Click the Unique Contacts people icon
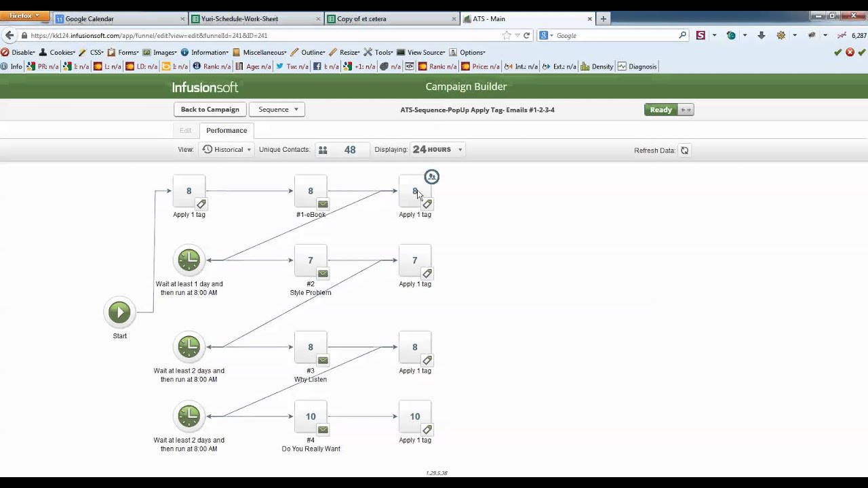This screenshot has width=868, height=488. pyautogui.click(x=323, y=150)
